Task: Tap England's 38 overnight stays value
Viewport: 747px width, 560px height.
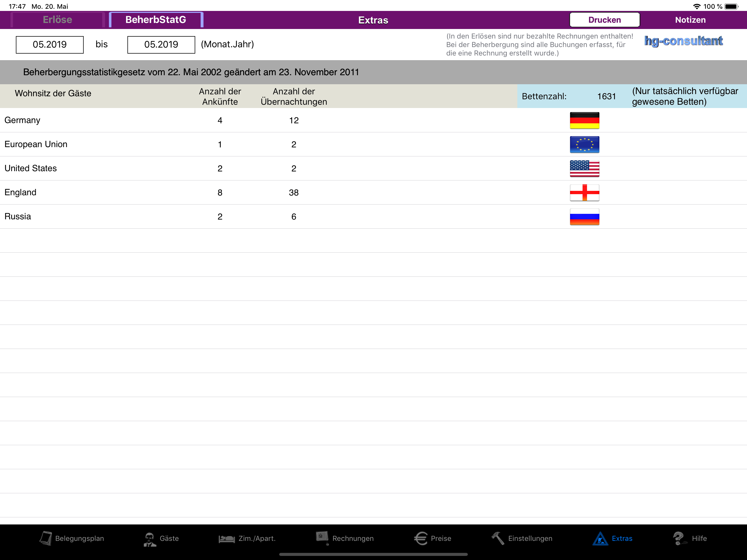Action: coord(294,192)
